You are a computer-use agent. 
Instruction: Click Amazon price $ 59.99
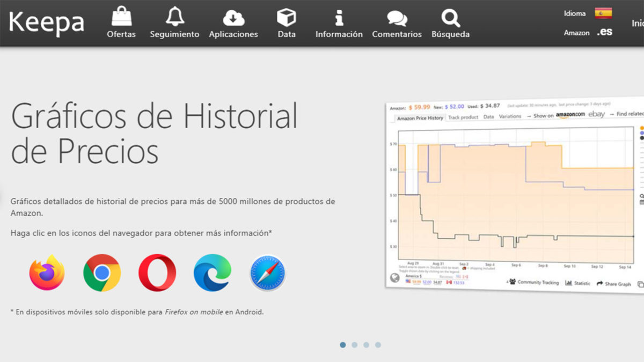pyautogui.click(x=419, y=107)
